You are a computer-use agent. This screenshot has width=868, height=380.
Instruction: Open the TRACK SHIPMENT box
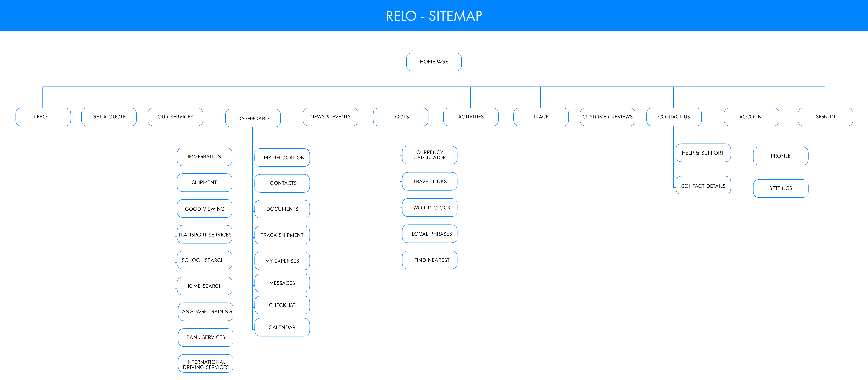coord(282,235)
